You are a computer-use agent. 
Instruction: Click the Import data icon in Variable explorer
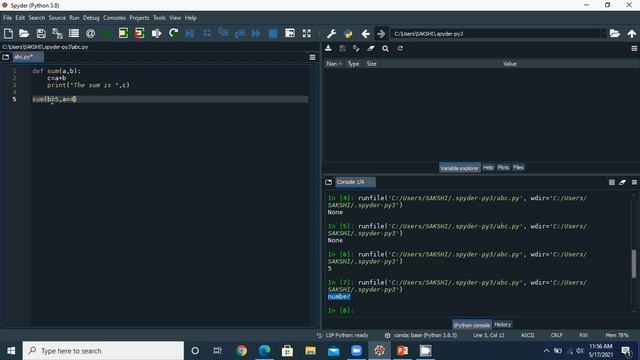pos(328,48)
